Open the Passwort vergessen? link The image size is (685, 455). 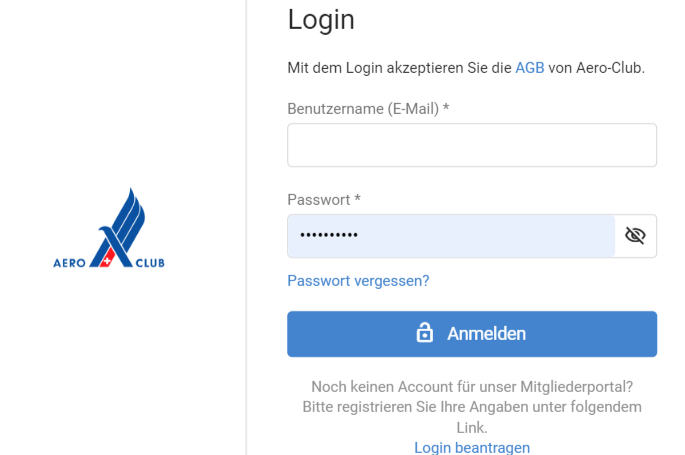coord(358,281)
